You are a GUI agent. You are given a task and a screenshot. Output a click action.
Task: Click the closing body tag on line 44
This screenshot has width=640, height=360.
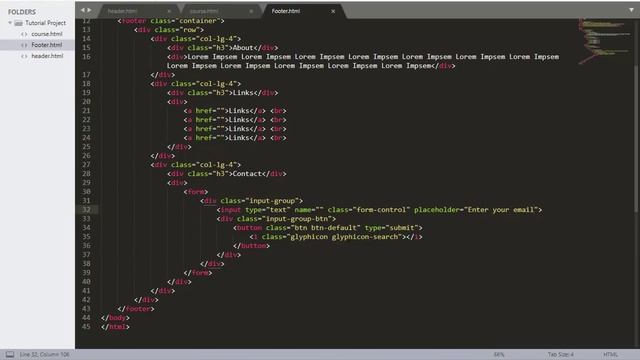(x=115, y=318)
